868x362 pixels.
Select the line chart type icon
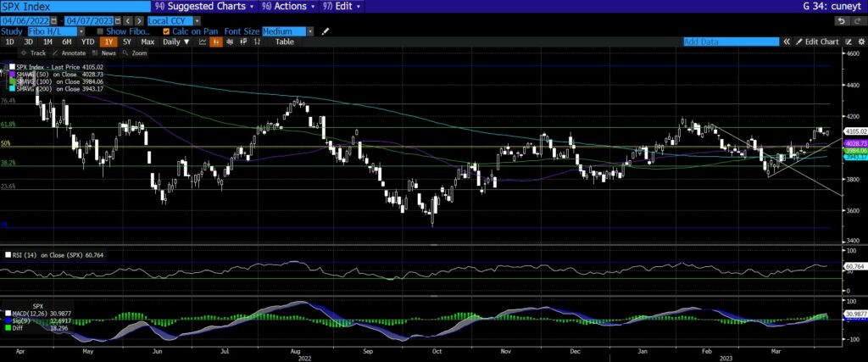(204, 42)
